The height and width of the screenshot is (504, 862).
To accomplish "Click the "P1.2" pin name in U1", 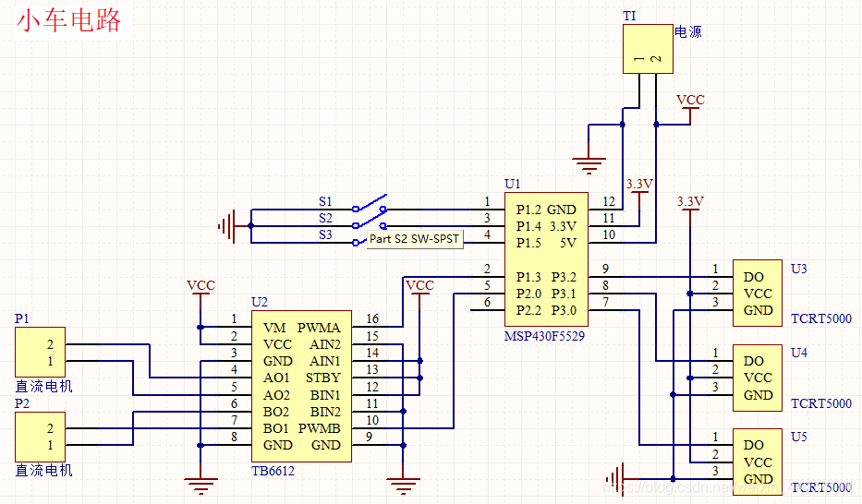I will [528, 210].
